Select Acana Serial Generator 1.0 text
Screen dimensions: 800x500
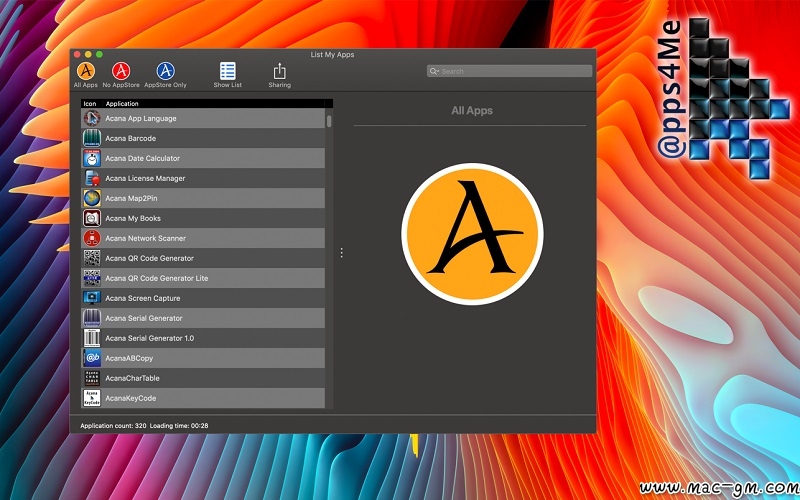149,338
